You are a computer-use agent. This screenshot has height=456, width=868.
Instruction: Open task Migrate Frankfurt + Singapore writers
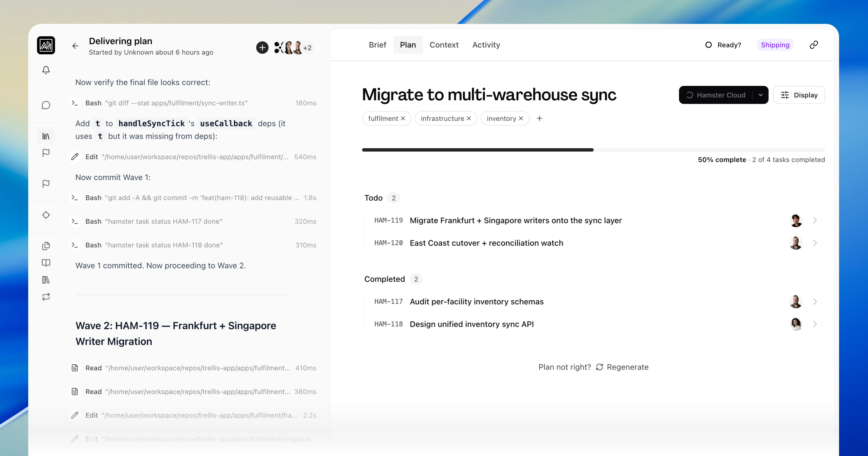[x=515, y=221]
